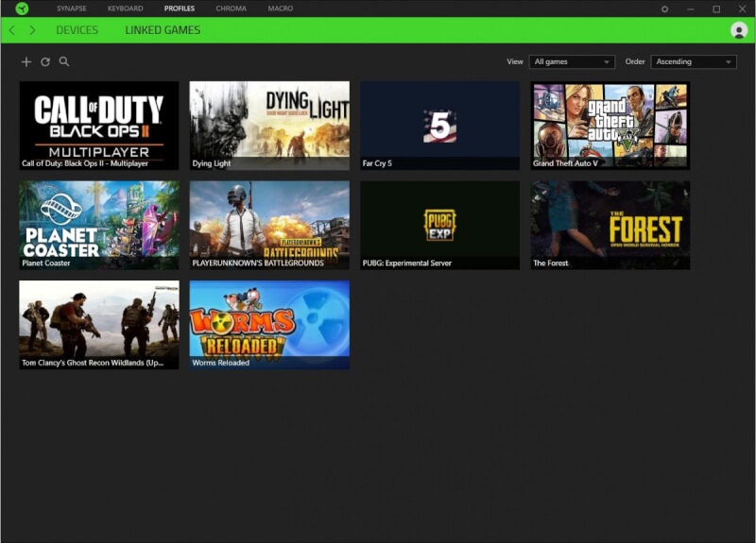The height and width of the screenshot is (543, 756).
Task: Click the Order label text
Action: (635, 61)
